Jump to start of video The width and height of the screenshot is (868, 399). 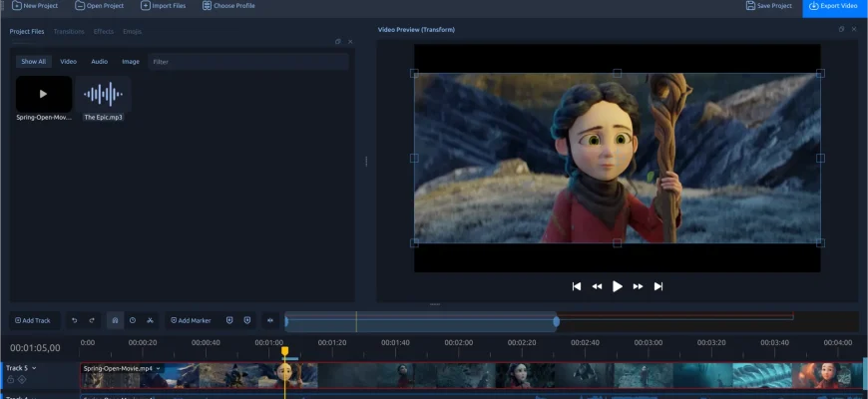(577, 286)
